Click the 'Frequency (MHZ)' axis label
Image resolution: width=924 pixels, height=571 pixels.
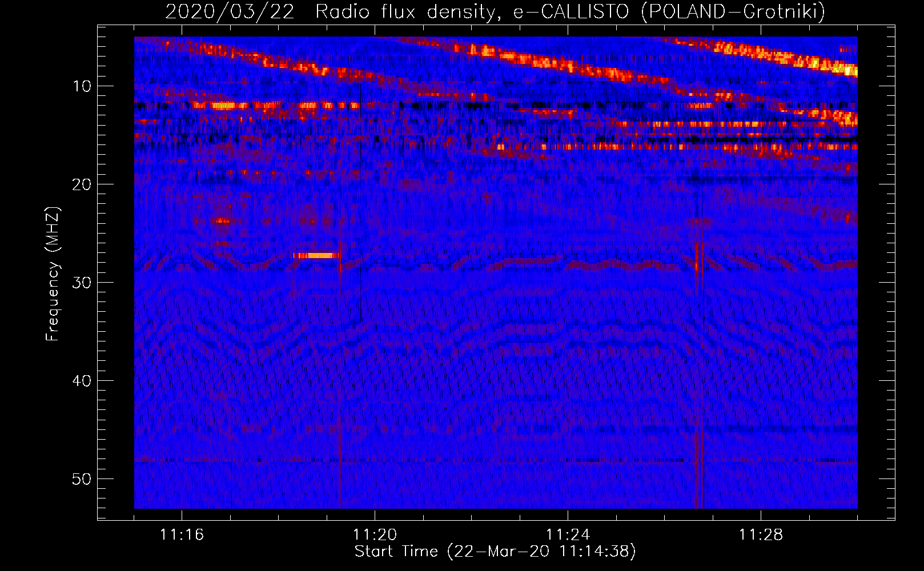click(x=53, y=274)
